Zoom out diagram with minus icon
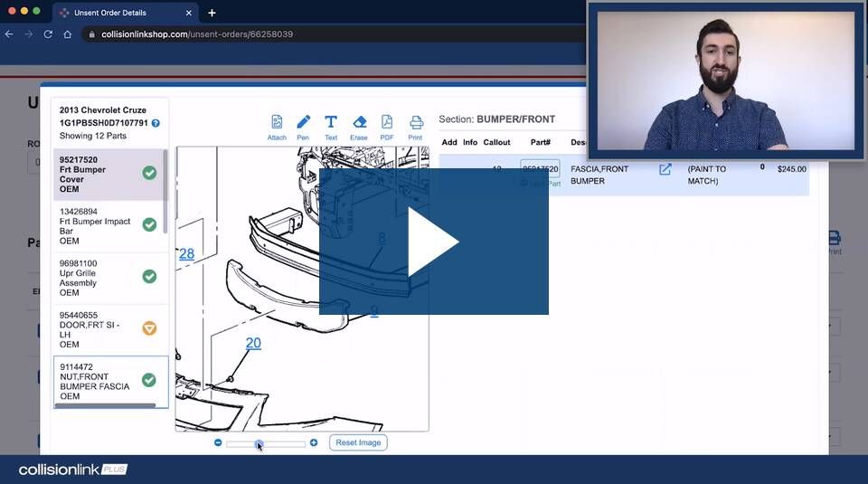This screenshot has width=868, height=484. click(218, 442)
